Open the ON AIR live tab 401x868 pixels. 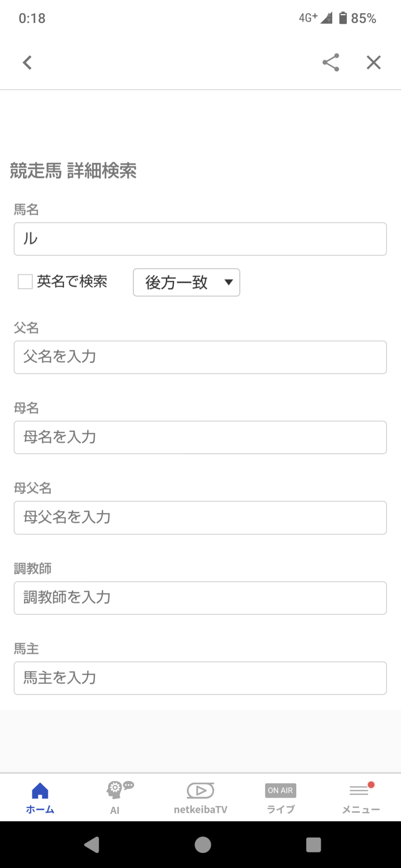pyautogui.click(x=280, y=790)
